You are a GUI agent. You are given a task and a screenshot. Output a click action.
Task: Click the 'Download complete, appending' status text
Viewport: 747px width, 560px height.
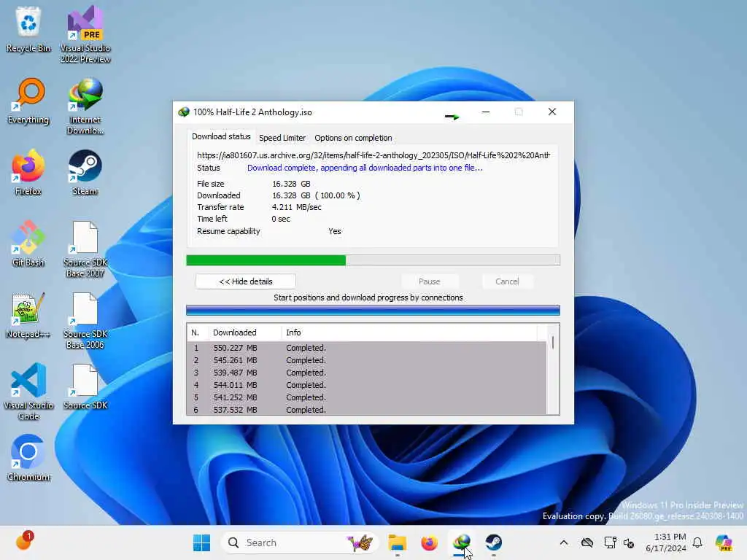click(365, 168)
